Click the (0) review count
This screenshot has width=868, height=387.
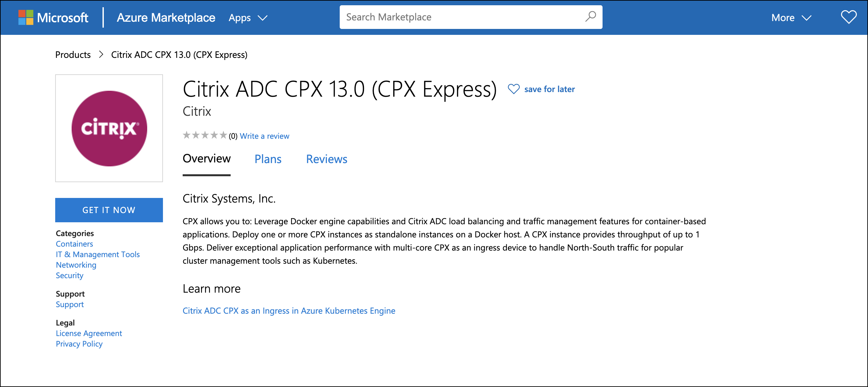coord(233,136)
